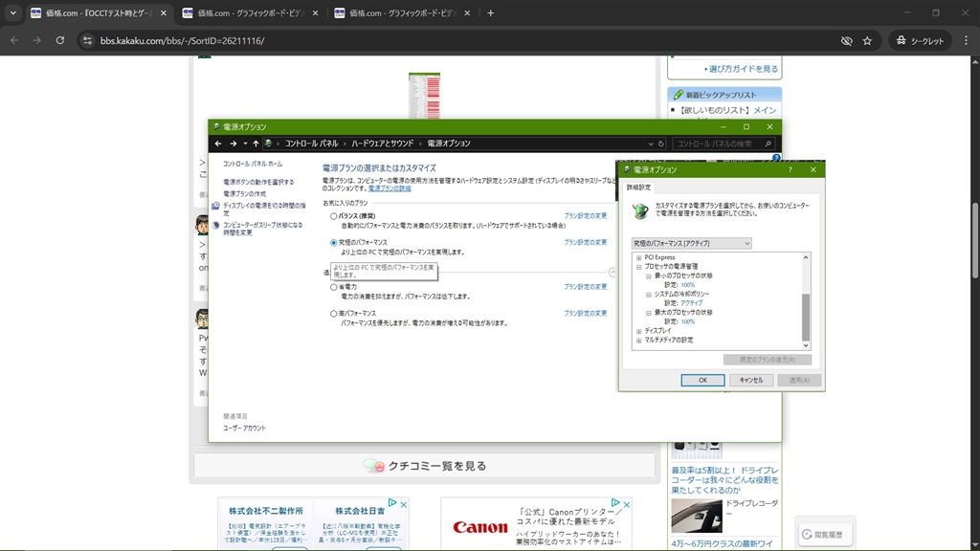
Task: Open the Chrome three-dot menu
Action: [967, 40]
